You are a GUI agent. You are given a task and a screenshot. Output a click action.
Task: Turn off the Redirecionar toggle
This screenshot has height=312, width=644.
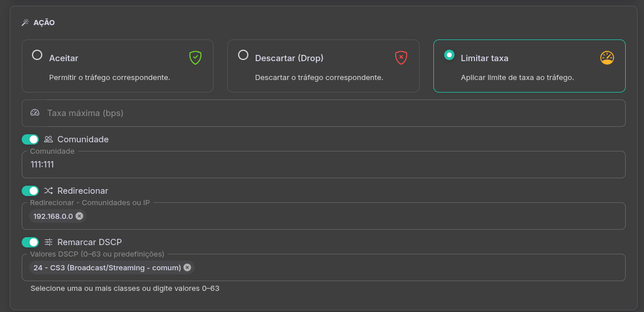[x=30, y=191]
